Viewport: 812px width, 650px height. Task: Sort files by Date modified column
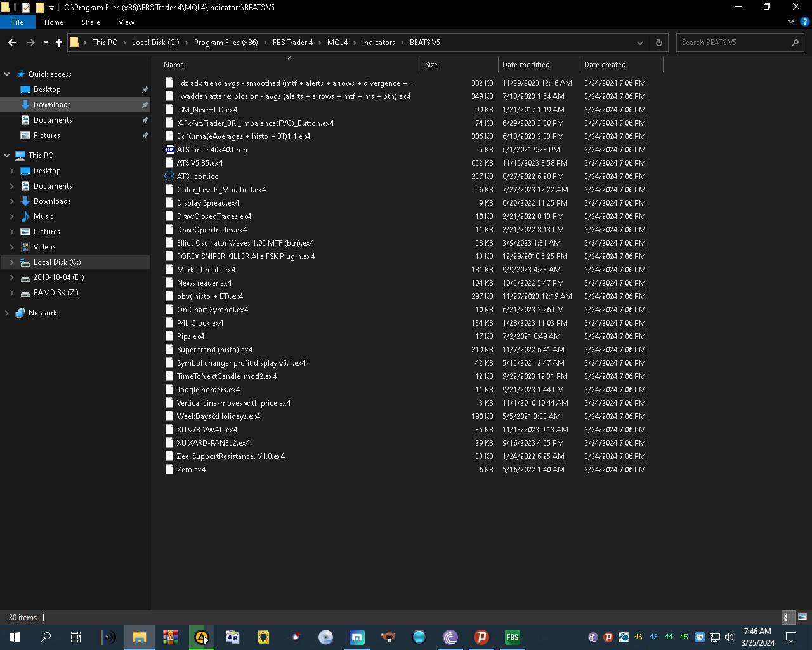526,65
